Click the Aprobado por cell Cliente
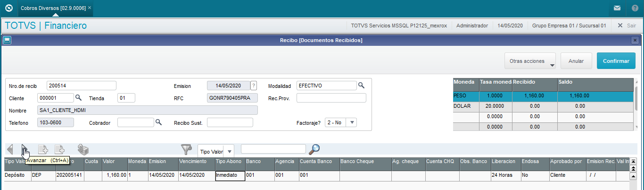The width and height of the screenshot is (644, 190). coord(567,175)
